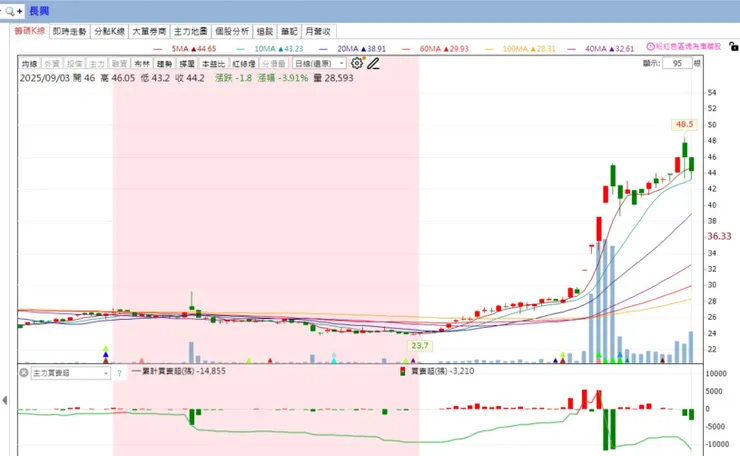Switch to the 追蹤 tab
This screenshot has width=740, height=456.
tap(265, 31)
